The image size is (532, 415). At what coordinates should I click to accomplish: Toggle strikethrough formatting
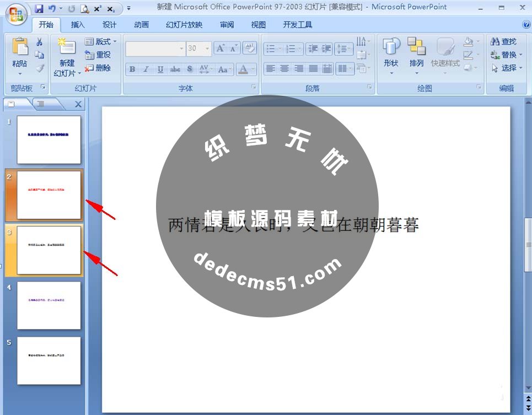[x=176, y=69]
